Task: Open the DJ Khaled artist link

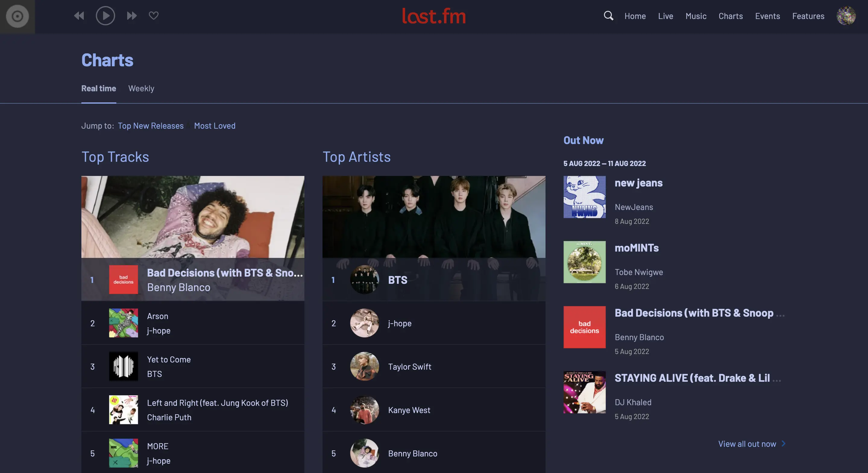Action: coord(633,402)
